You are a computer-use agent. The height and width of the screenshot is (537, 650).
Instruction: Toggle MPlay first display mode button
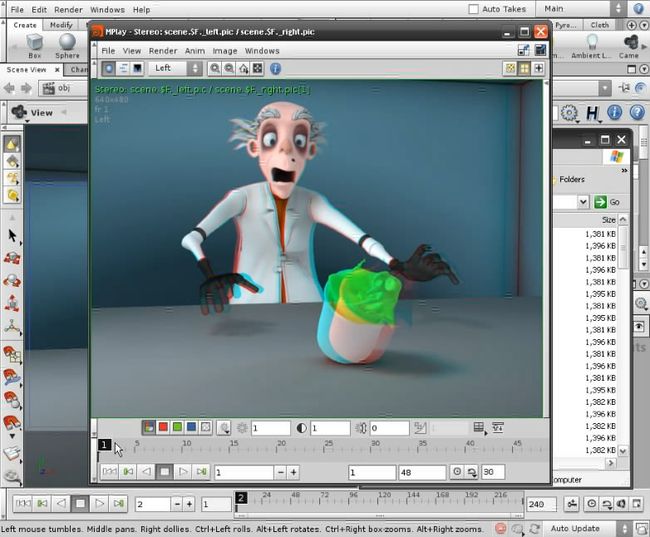(x=109, y=68)
